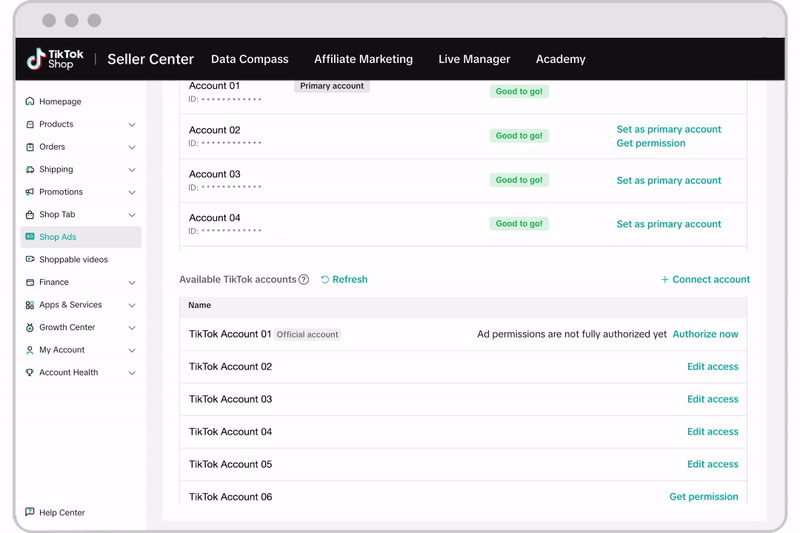Viewport: 800px width, 533px height.
Task: Click the Homepage house icon
Action: point(30,101)
